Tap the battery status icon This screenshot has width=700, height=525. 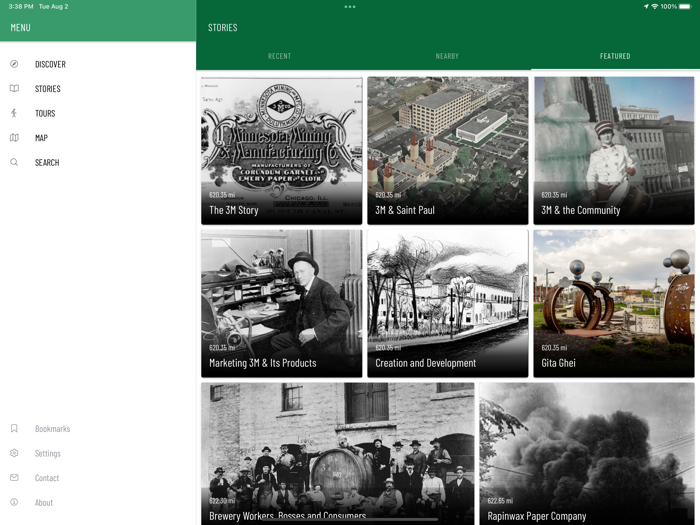pyautogui.click(x=685, y=6)
